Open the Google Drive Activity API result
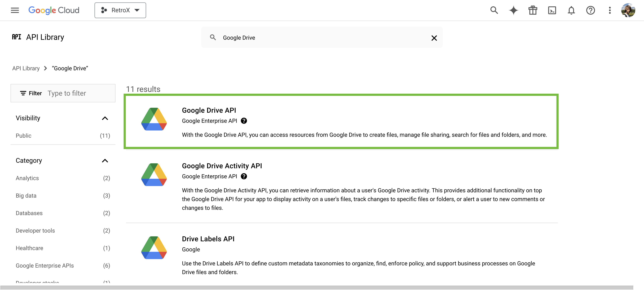The image size is (644, 290). tap(222, 166)
